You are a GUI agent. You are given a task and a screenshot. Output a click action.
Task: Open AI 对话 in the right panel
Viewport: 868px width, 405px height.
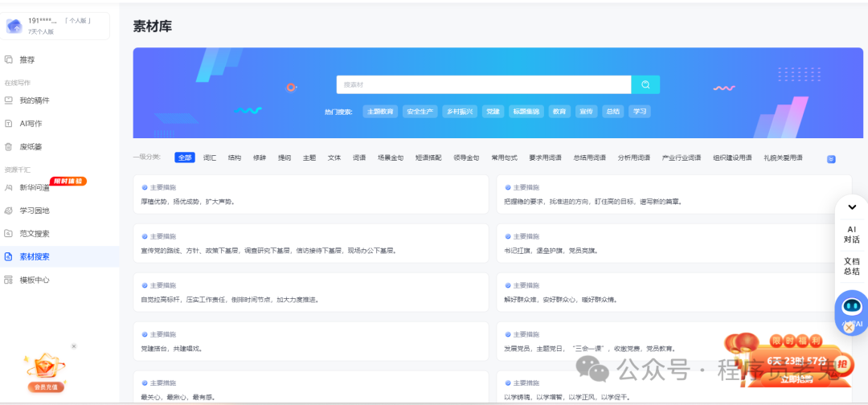[x=852, y=235]
